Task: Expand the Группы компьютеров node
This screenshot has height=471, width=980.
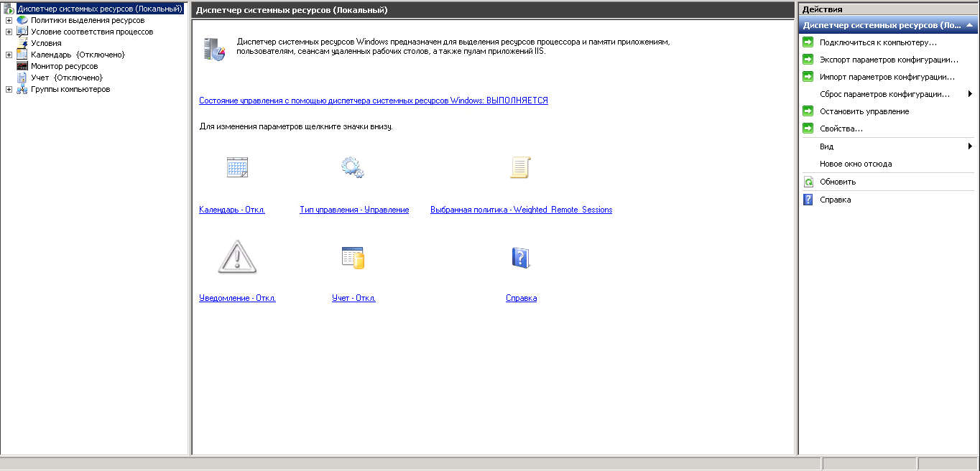Action: (x=9, y=89)
